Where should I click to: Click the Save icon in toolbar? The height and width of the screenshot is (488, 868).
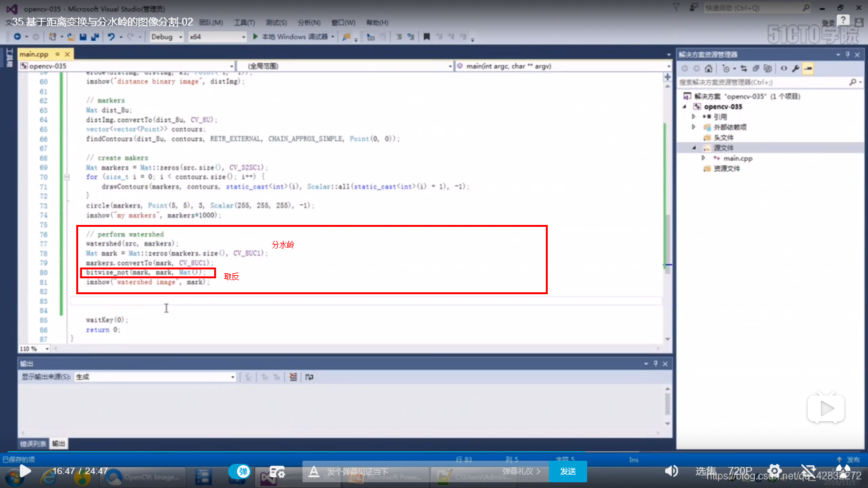(x=83, y=37)
